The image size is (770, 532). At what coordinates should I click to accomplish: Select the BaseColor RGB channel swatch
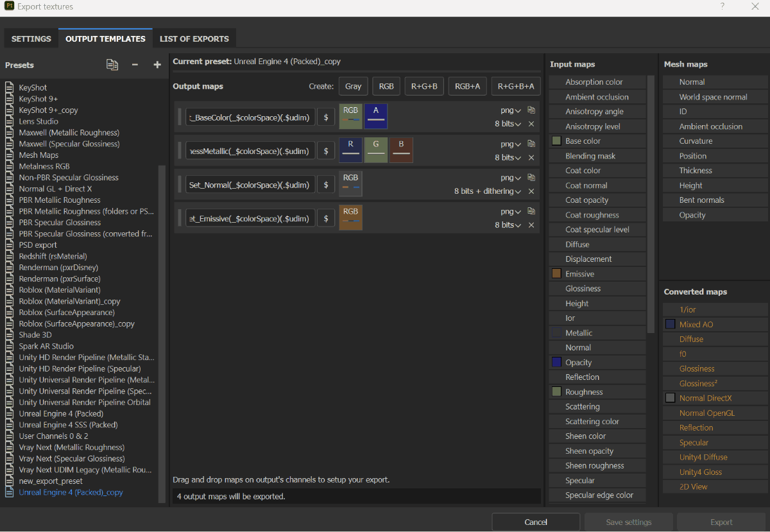[350, 117]
